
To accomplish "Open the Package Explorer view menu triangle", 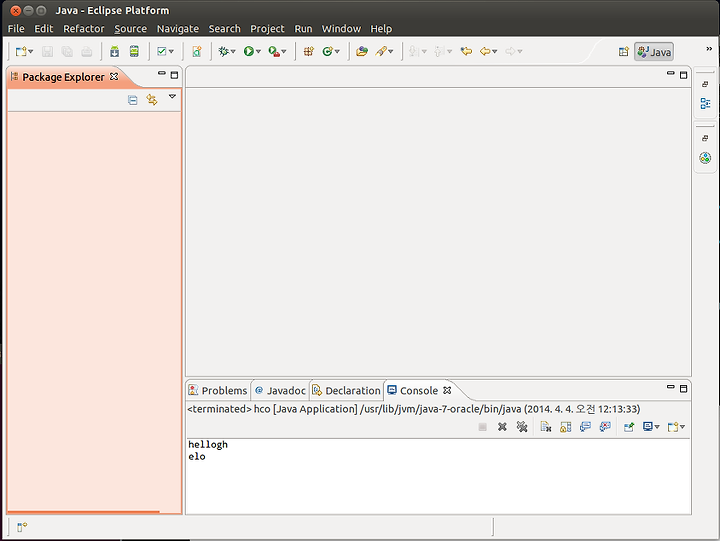I will tap(172, 96).
